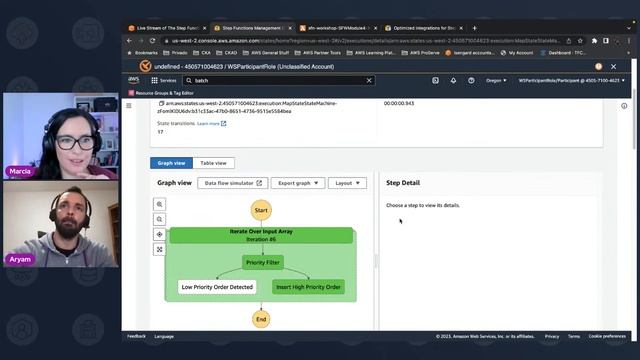Image resolution: width=640 pixels, height=360 pixels.
Task: Open AWS CloudShell
Action: 436,80
